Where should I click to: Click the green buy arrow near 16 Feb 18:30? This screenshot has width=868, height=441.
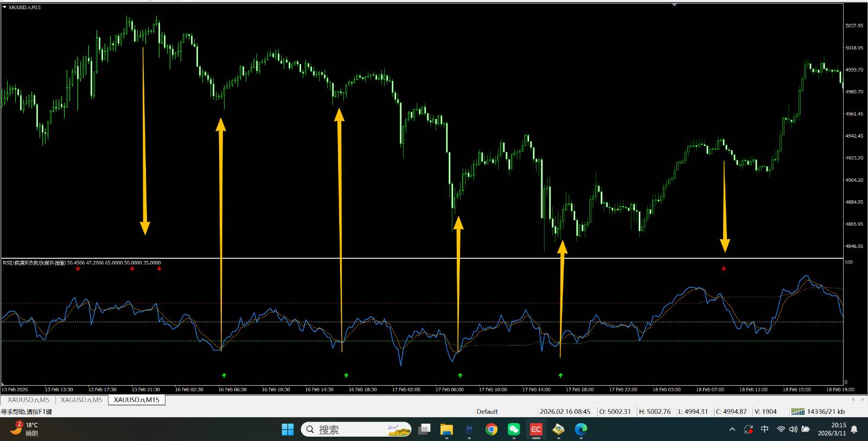(x=346, y=375)
